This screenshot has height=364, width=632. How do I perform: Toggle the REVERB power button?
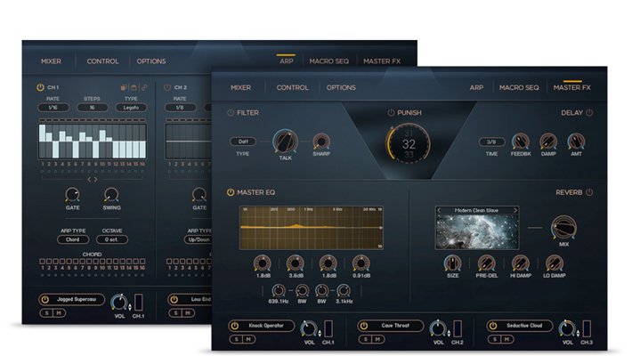coord(589,192)
